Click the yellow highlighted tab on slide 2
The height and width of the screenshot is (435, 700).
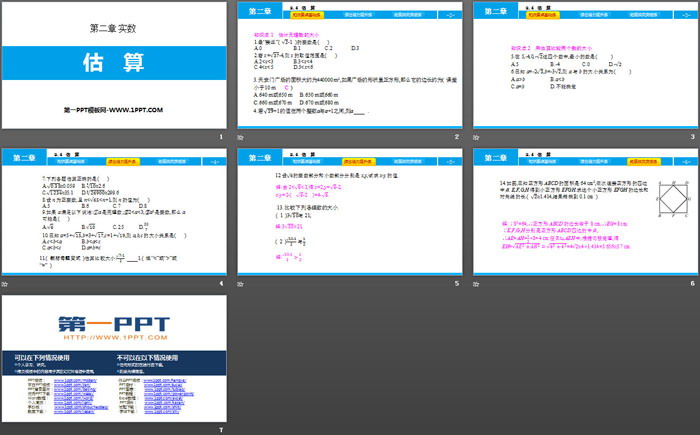point(306,15)
